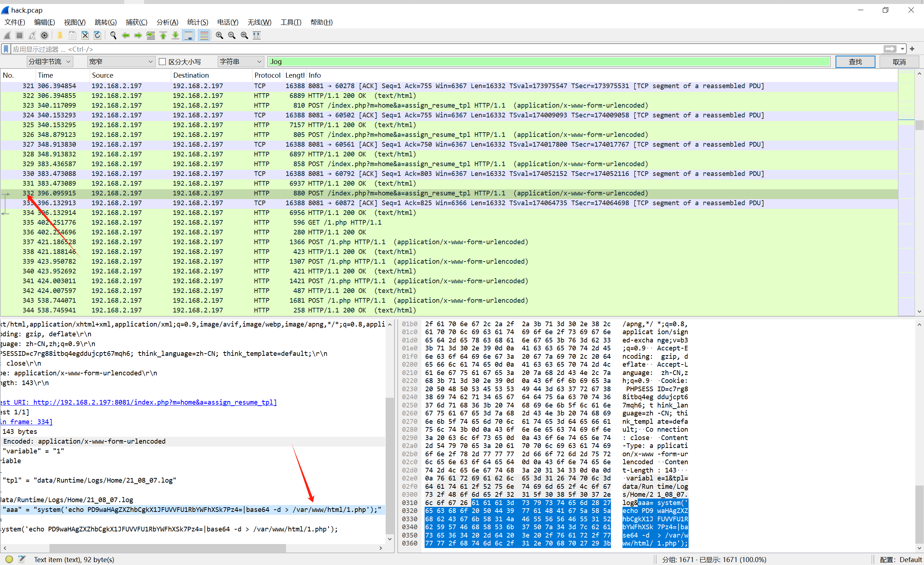Click the capture options gear icon

[44, 35]
